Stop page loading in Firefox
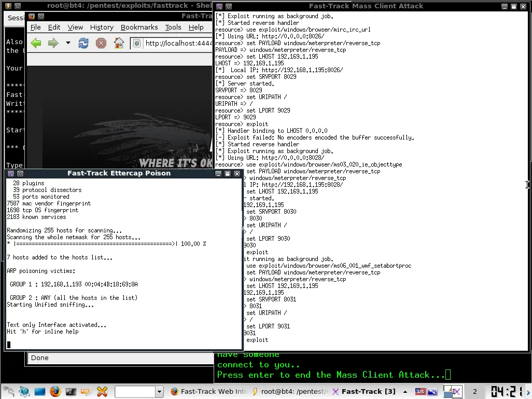This screenshot has width=532, height=399. click(101, 43)
